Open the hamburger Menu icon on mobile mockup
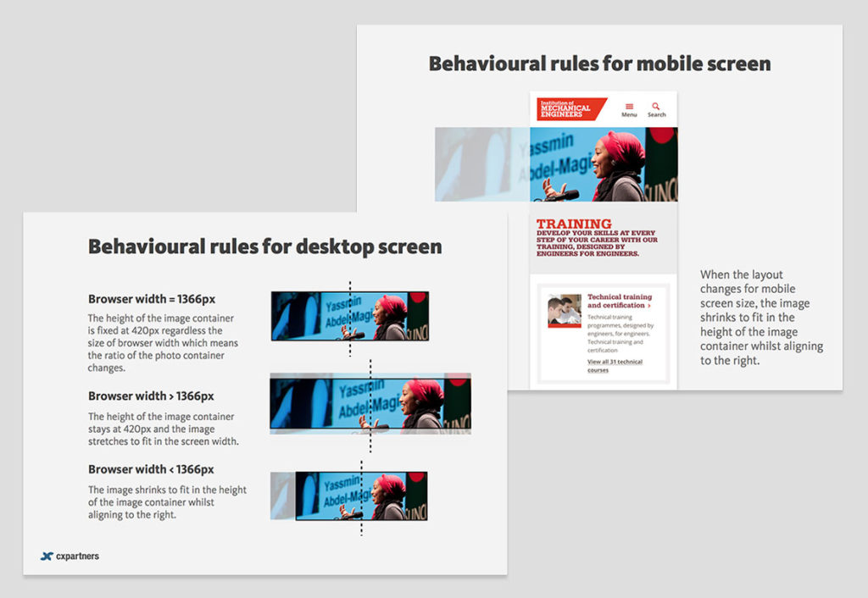868x598 pixels. (x=629, y=106)
